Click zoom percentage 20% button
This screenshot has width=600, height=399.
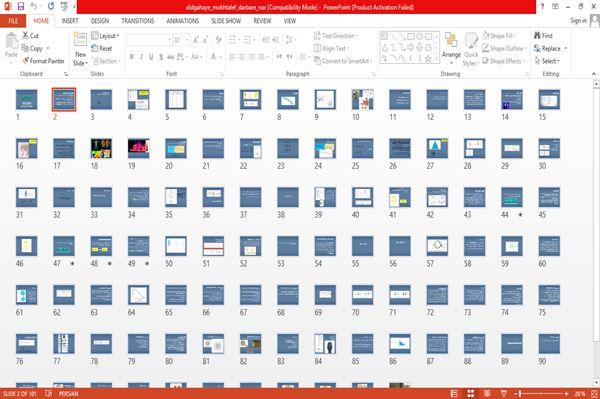[x=580, y=394]
